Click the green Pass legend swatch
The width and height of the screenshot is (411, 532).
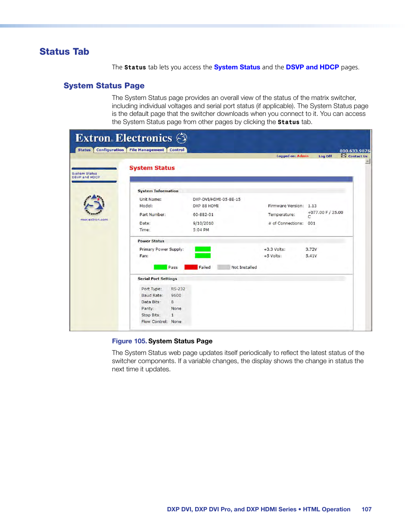160,267
